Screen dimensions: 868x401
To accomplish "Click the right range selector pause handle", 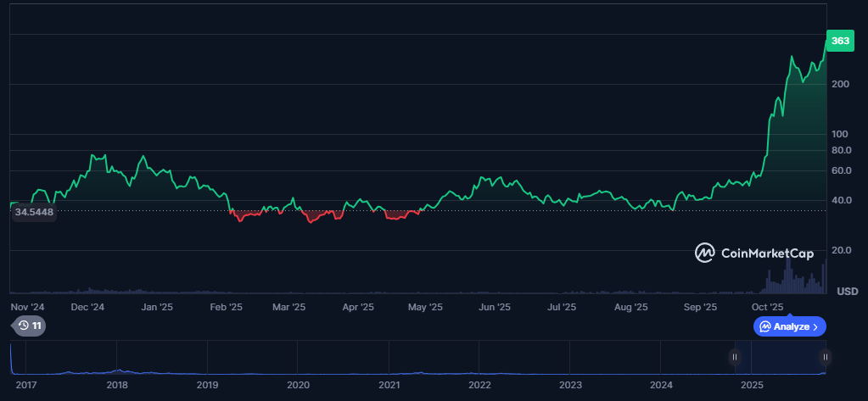I will click(825, 357).
